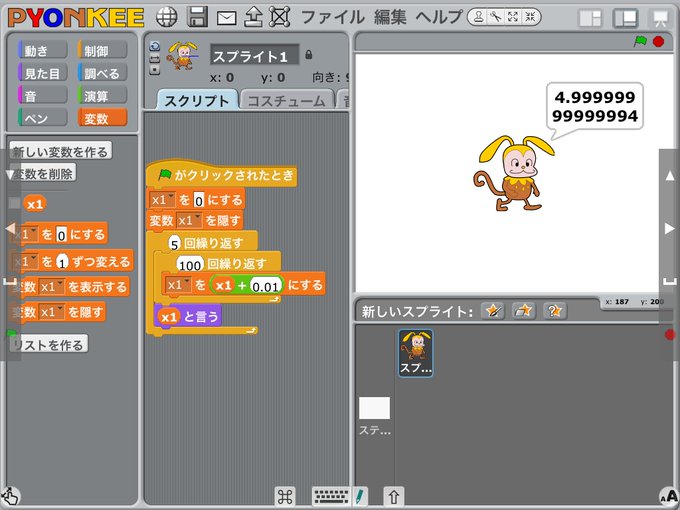Open x1 dropdown in script's にする block

pyautogui.click(x=162, y=199)
